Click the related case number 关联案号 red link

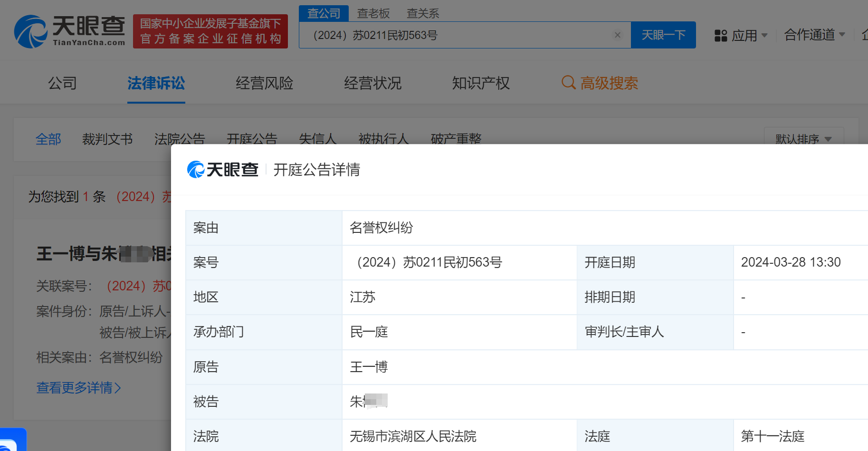(x=136, y=286)
